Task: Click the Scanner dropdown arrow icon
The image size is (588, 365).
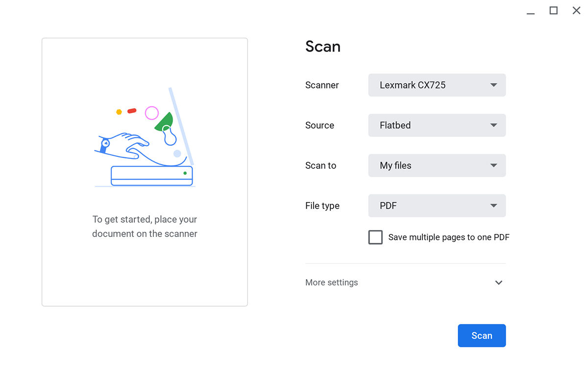Action: click(493, 85)
